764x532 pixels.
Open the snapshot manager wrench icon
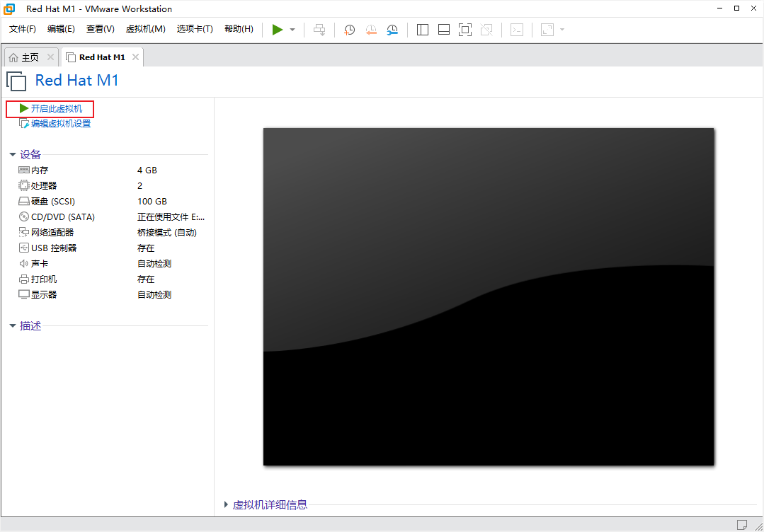coord(392,30)
